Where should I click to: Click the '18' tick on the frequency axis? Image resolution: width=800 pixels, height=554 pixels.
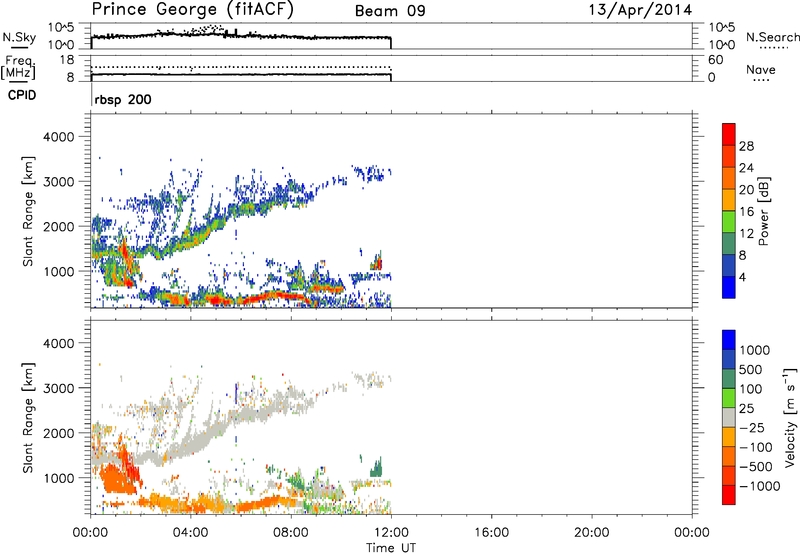[x=67, y=60]
